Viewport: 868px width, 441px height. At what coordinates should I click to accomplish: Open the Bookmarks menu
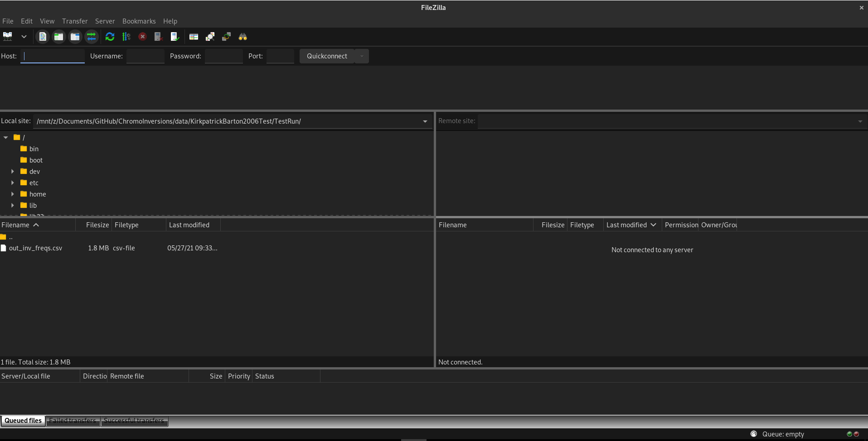coord(139,21)
